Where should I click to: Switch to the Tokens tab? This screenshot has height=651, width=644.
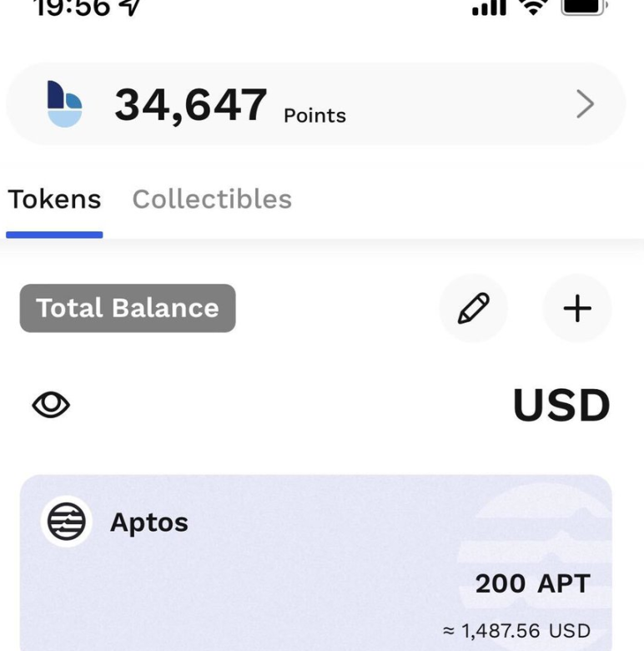point(54,199)
